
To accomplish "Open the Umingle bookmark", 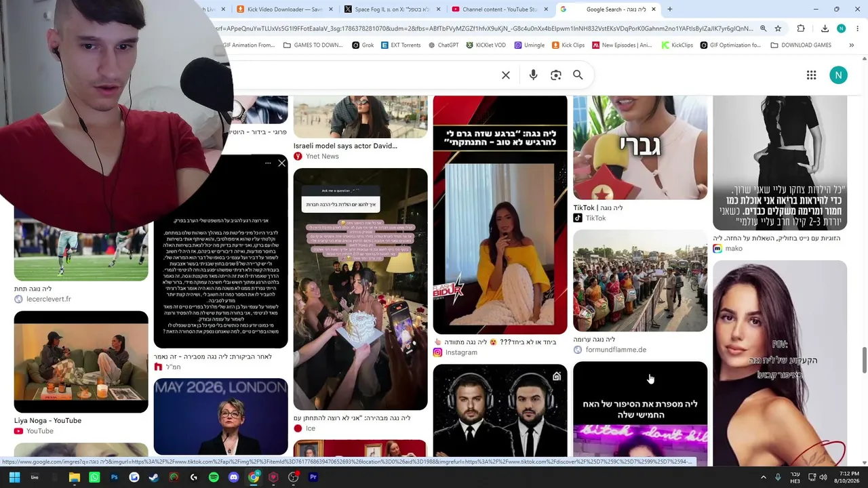I will (530, 45).
